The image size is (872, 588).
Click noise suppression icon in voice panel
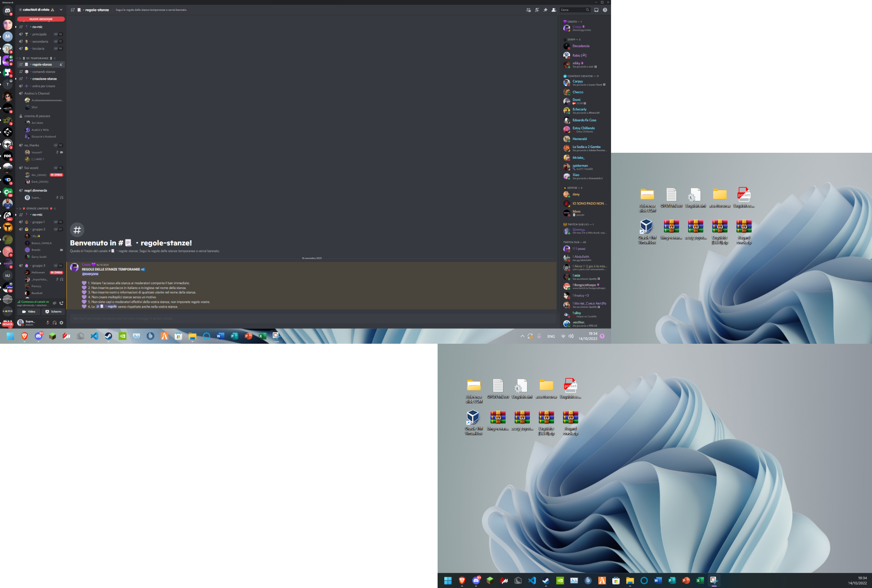tap(54, 303)
